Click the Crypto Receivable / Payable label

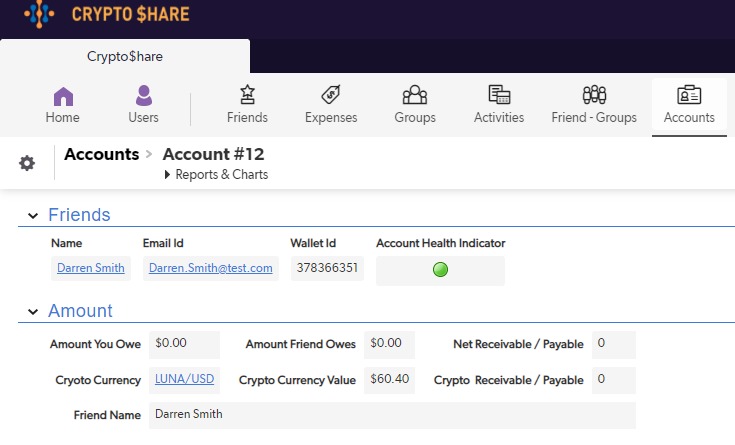(509, 380)
